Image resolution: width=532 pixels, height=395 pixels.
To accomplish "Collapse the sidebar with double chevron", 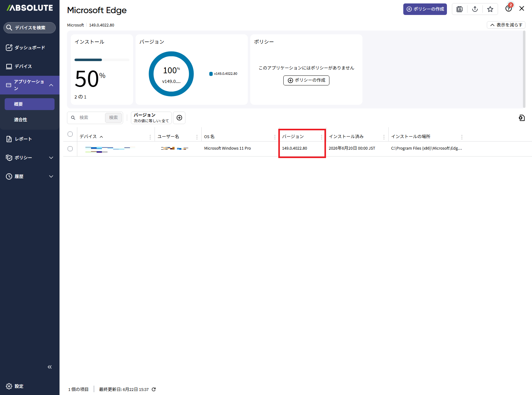I will pyautogui.click(x=50, y=367).
